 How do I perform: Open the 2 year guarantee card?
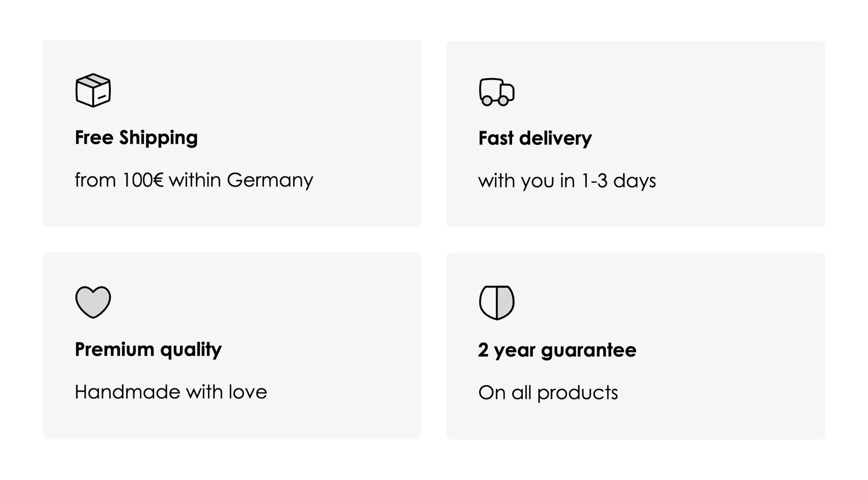pos(636,346)
